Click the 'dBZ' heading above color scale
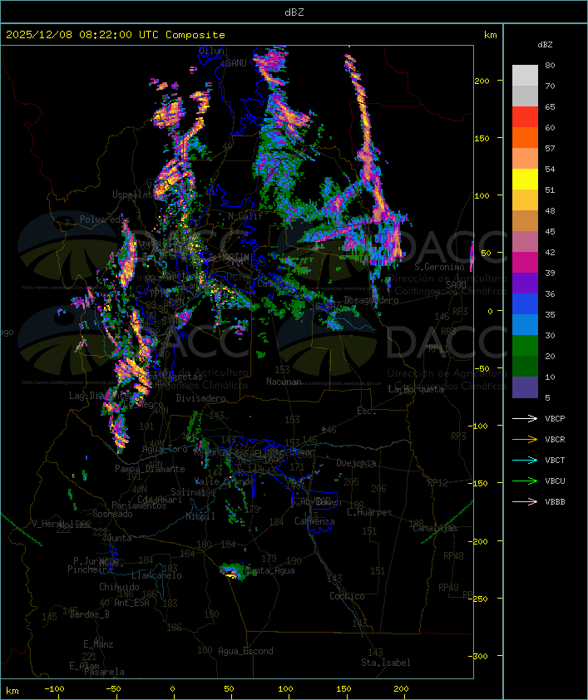Screen dimensions: 588x700 (x=545, y=45)
